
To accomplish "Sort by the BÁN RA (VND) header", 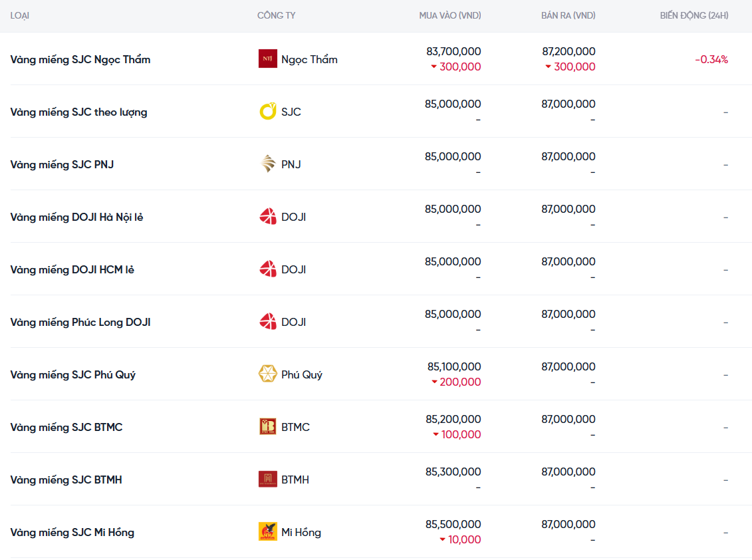I will coord(568,15).
